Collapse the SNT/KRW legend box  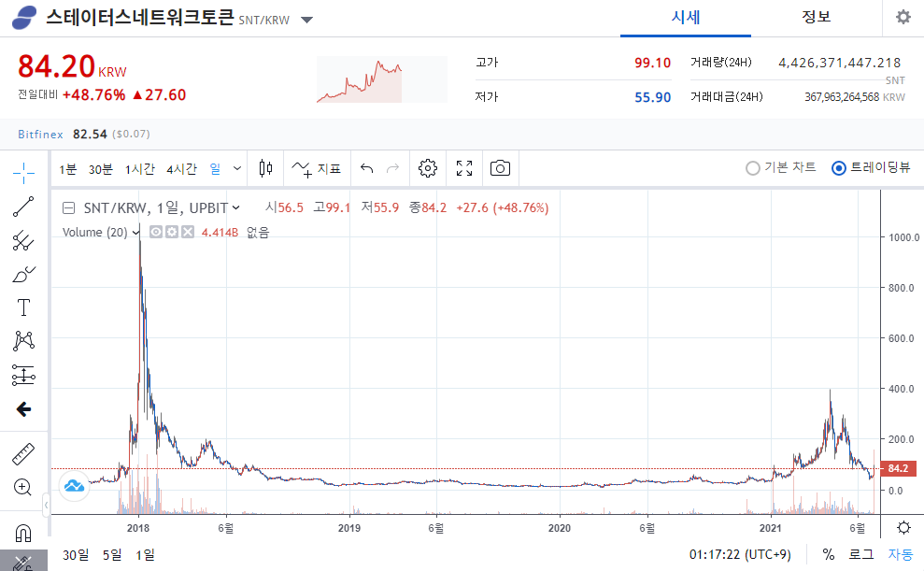pyautogui.click(x=68, y=208)
